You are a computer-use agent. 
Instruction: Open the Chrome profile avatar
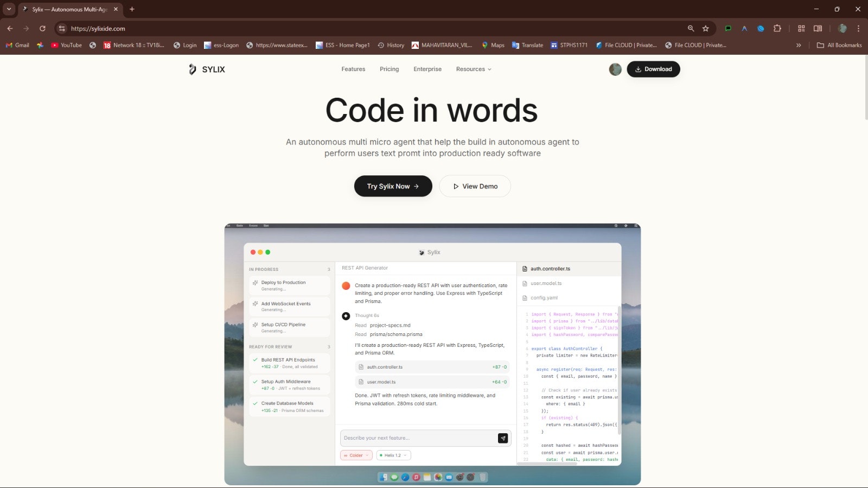click(x=843, y=28)
